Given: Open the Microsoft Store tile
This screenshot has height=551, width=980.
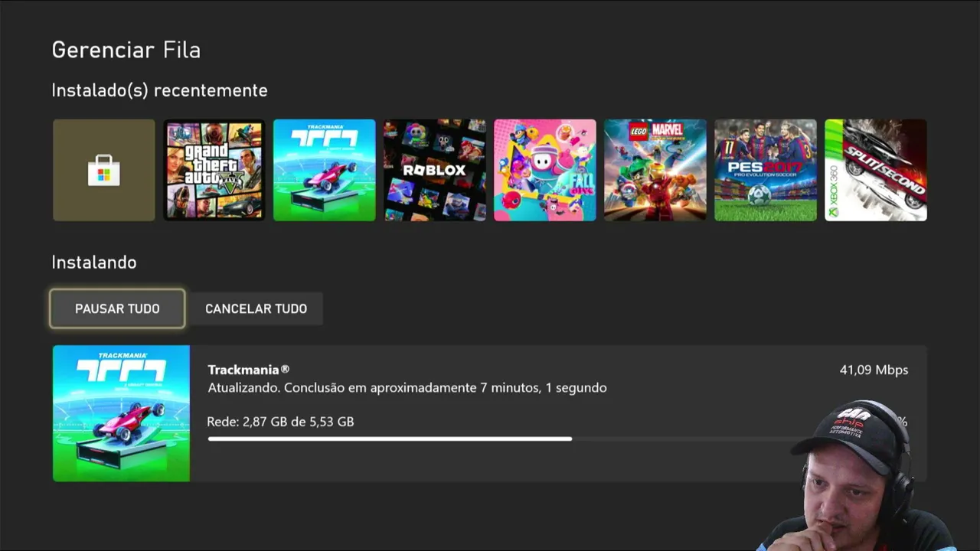Looking at the screenshot, I should (x=104, y=170).
